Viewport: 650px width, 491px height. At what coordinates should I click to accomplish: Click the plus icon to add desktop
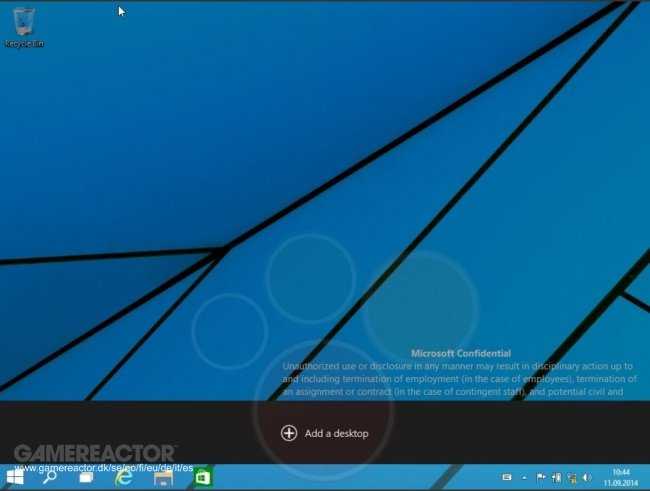[x=288, y=433]
